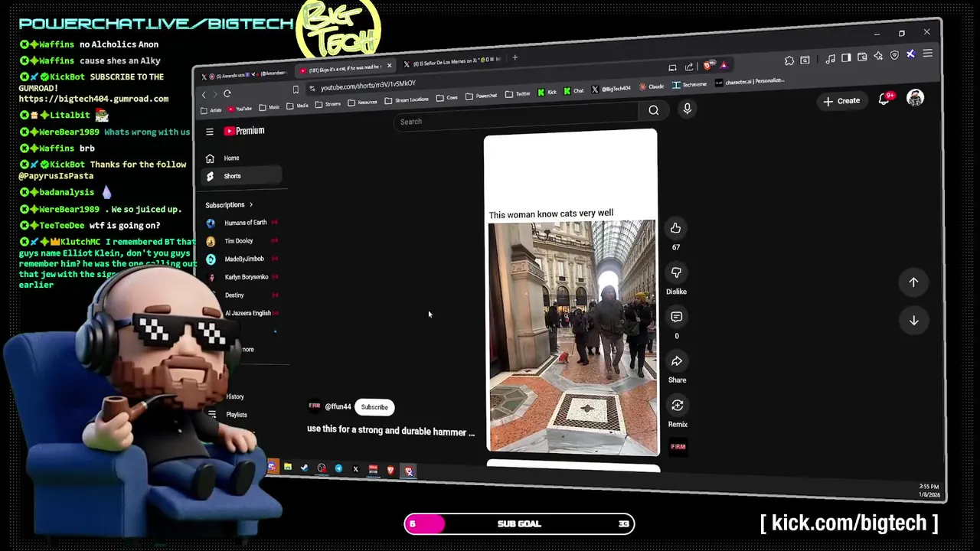This screenshot has height=551, width=980.
Task: Like the short using thumbs-up icon
Action: [x=675, y=228]
